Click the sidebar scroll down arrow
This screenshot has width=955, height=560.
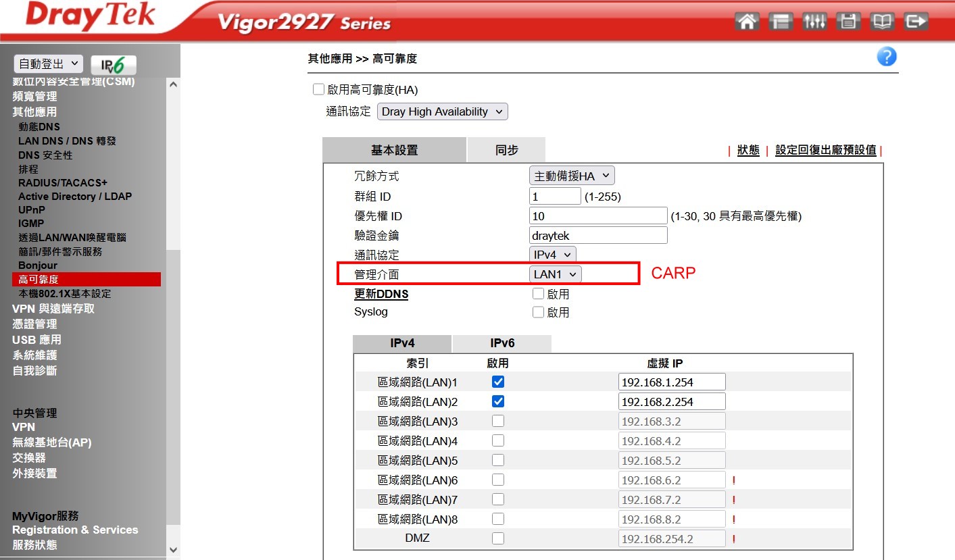coord(173,550)
